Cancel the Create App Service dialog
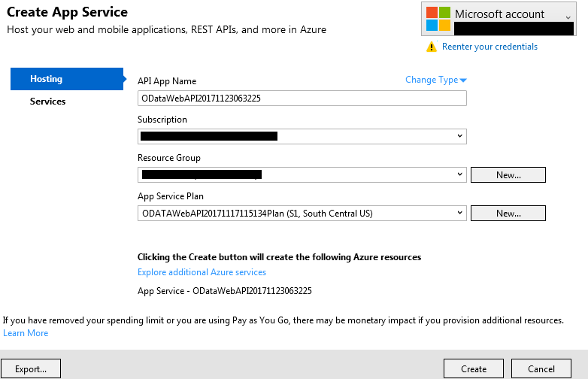The width and height of the screenshot is (588, 379). 541,369
